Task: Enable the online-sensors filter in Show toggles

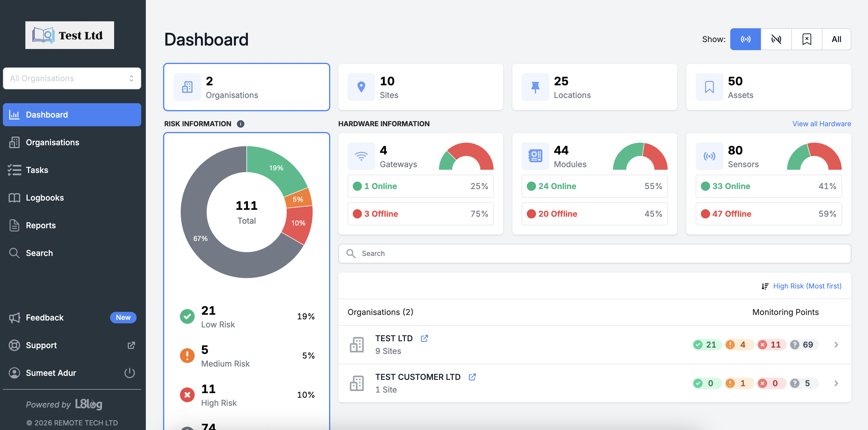Action: click(745, 39)
